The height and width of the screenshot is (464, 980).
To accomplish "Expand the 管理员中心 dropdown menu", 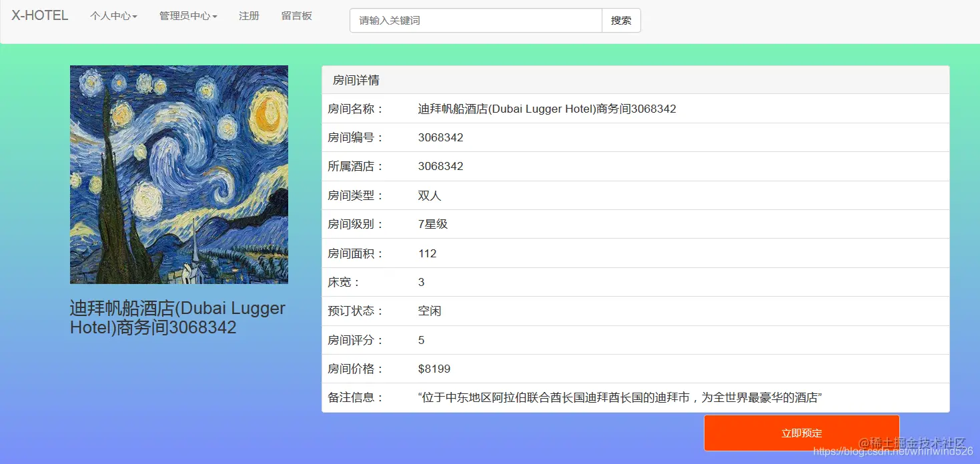I will pos(188,16).
